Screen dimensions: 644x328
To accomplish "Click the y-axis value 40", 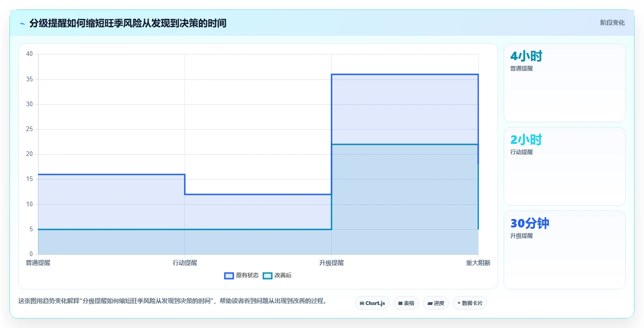I will point(30,54).
